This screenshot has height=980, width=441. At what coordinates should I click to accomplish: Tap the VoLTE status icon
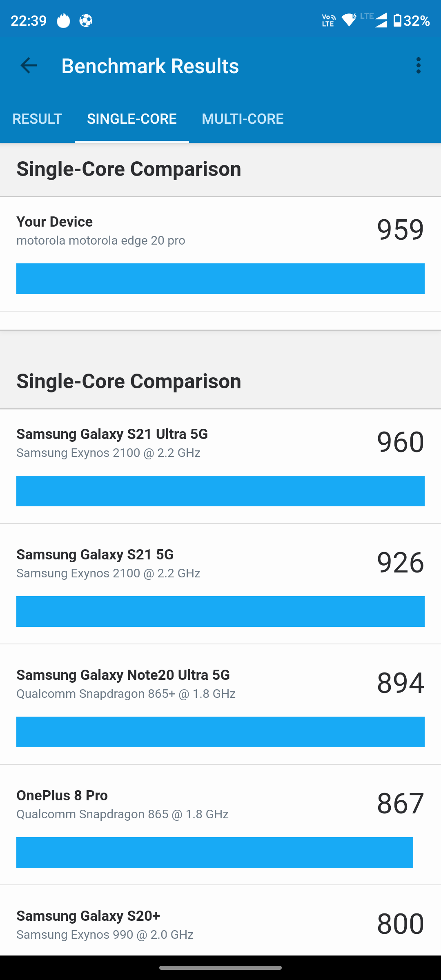click(x=329, y=20)
